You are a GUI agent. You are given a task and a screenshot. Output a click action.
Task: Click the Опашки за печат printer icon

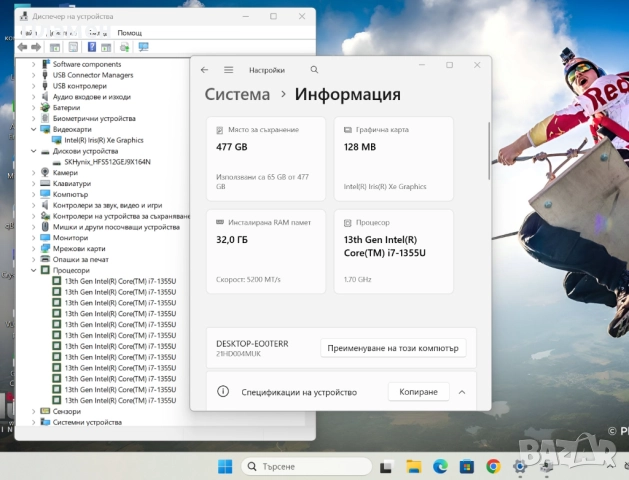(x=45, y=259)
